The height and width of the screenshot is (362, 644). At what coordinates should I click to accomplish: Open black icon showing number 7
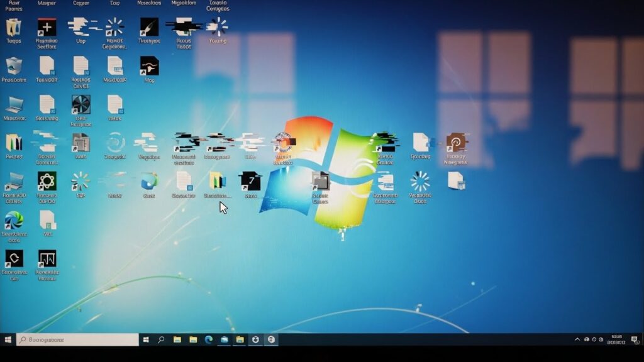coord(251,182)
